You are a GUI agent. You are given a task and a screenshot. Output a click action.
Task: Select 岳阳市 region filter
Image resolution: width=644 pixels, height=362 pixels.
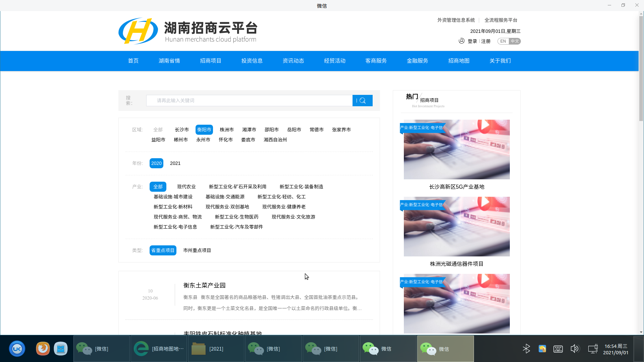[x=294, y=130]
